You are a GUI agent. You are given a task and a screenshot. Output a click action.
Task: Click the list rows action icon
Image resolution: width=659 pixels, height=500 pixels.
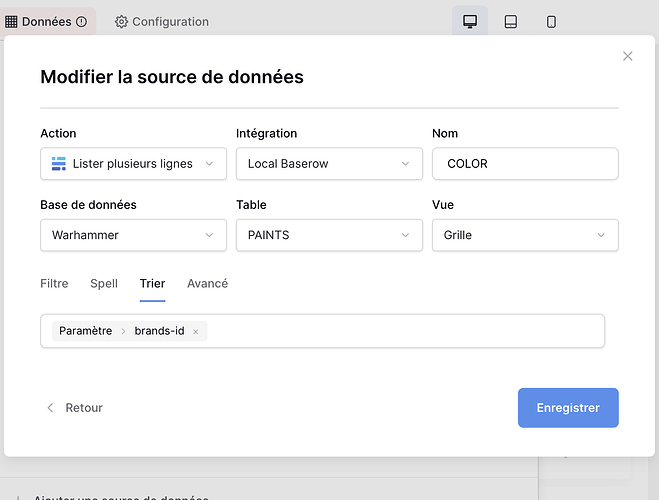(x=59, y=164)
